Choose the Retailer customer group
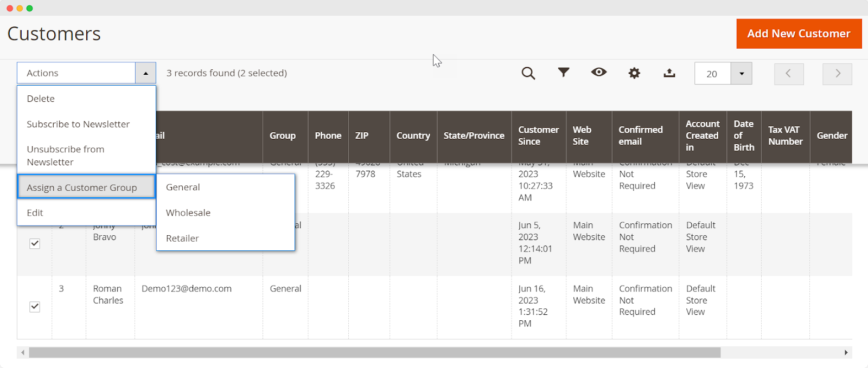Image resolution: width=868 pixels, height=368 pixels. 182,238
